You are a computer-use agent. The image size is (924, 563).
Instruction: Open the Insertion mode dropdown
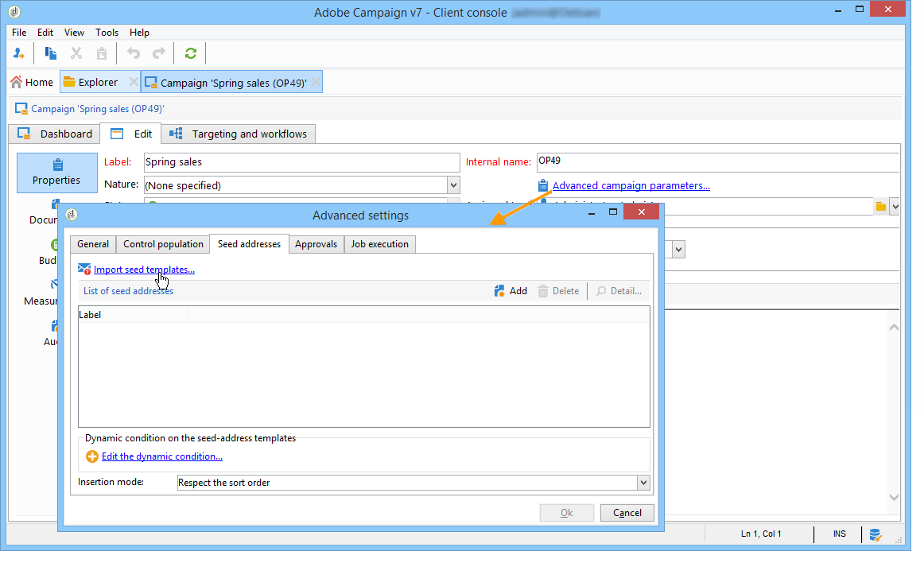pyautogui.click(x=643, y=482)
